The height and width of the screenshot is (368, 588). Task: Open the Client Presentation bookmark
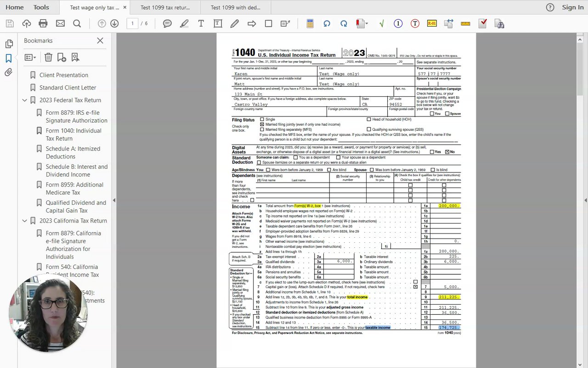[64, 75]
